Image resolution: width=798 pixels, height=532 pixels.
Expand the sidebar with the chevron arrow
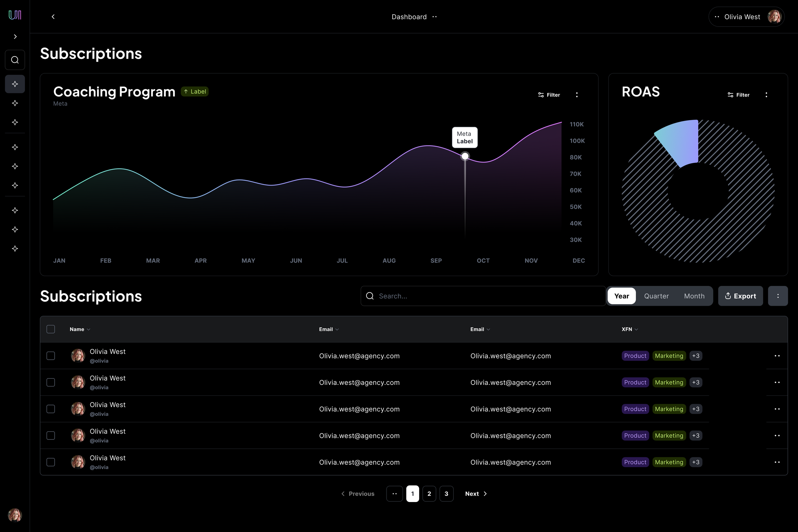[x=15, y=37]
